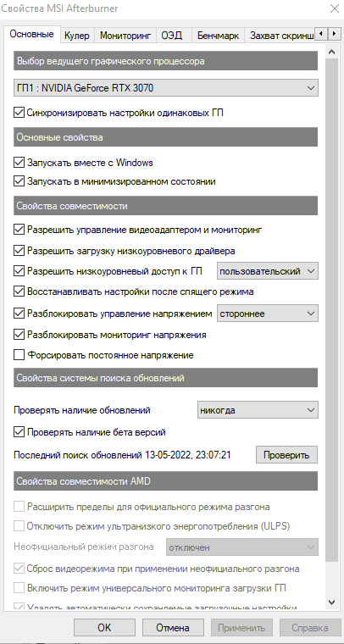Viewport: 344px width, 644px height.
Task: Click the tab strip right scroll arrow
Action: [331, 33]
